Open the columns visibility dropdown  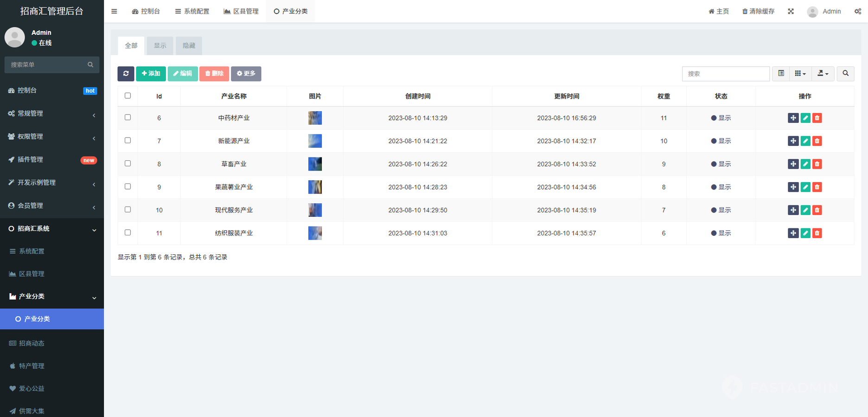tap(800, 74)
